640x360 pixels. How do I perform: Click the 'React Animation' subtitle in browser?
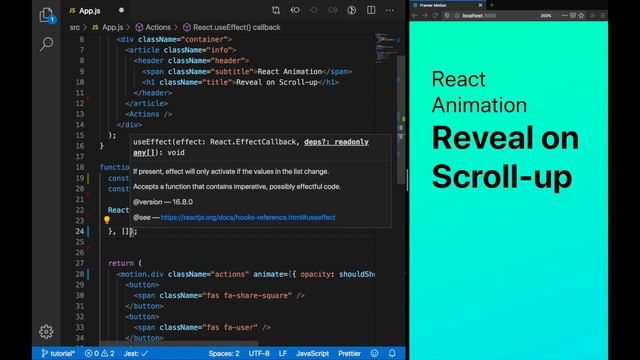(x=479, y=92)
